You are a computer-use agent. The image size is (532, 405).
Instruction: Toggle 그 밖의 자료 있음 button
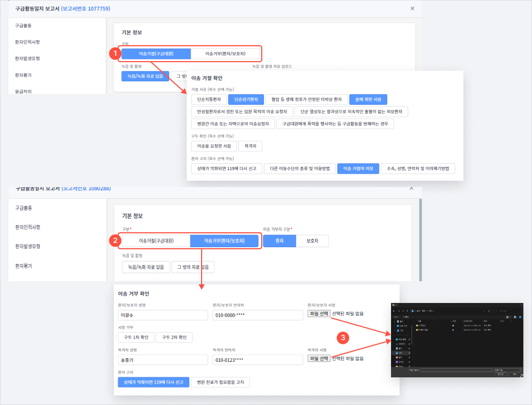(193, 267)
